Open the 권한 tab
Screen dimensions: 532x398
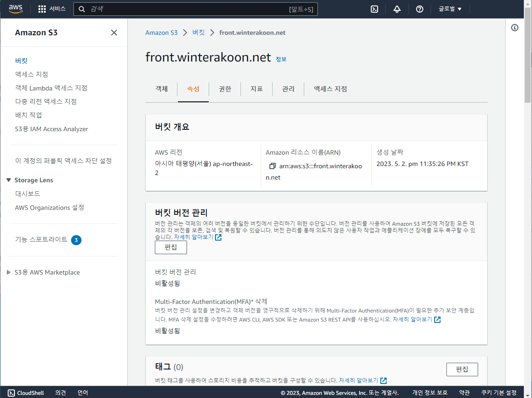click(225, 89)
